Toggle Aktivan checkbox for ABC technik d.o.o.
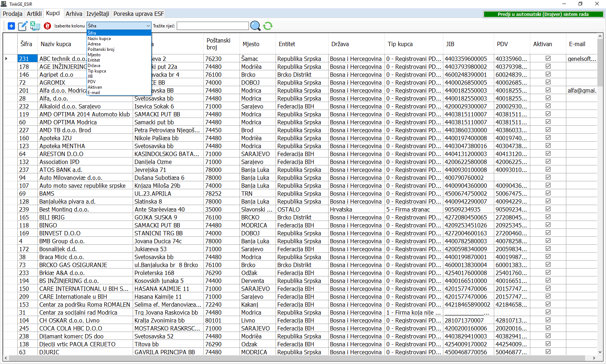 [548, 58]
